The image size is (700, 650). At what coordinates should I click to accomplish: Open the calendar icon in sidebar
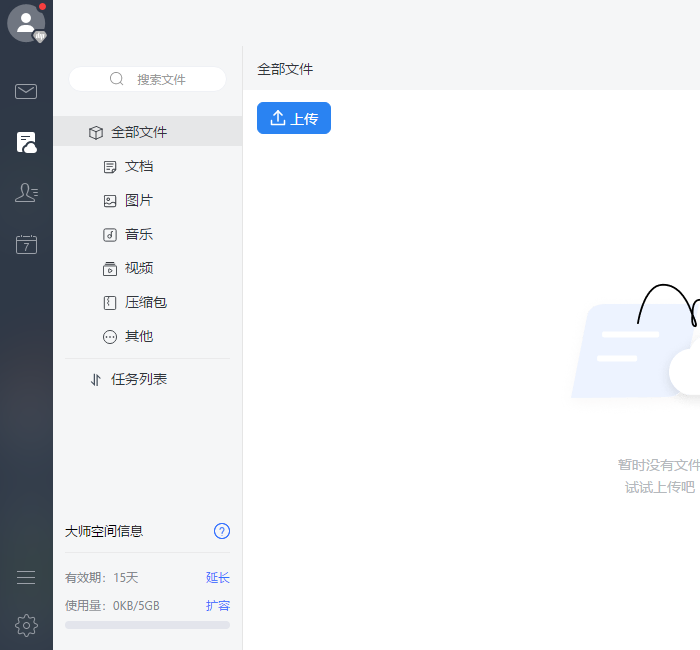click(26, 244)
